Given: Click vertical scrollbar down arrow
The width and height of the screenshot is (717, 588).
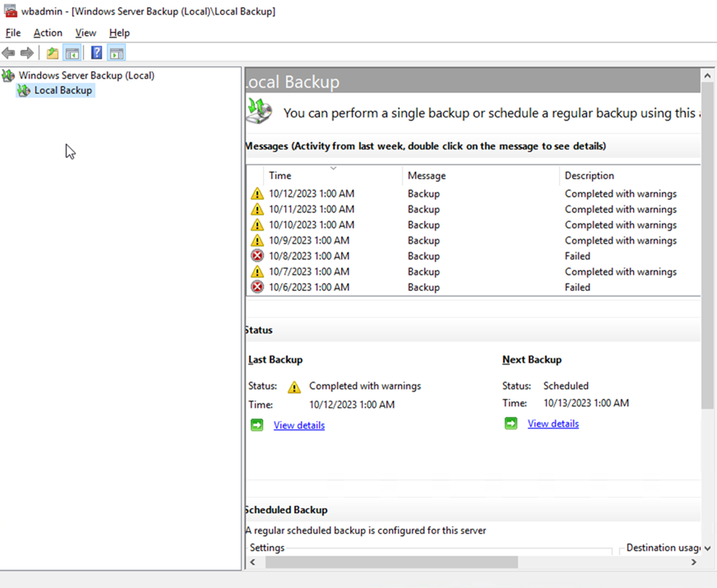Looking at the screenshot, I should (707, 548).
